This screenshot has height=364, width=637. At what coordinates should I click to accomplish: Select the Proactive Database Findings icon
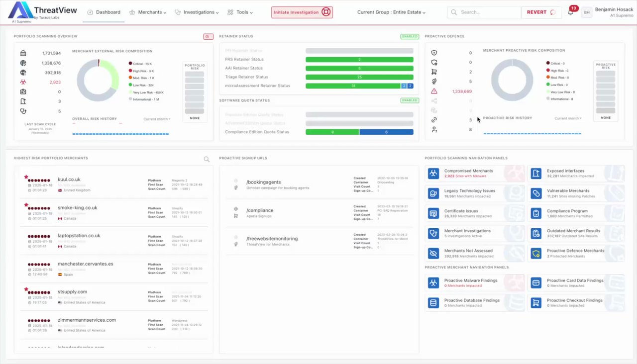click(433, 302)
